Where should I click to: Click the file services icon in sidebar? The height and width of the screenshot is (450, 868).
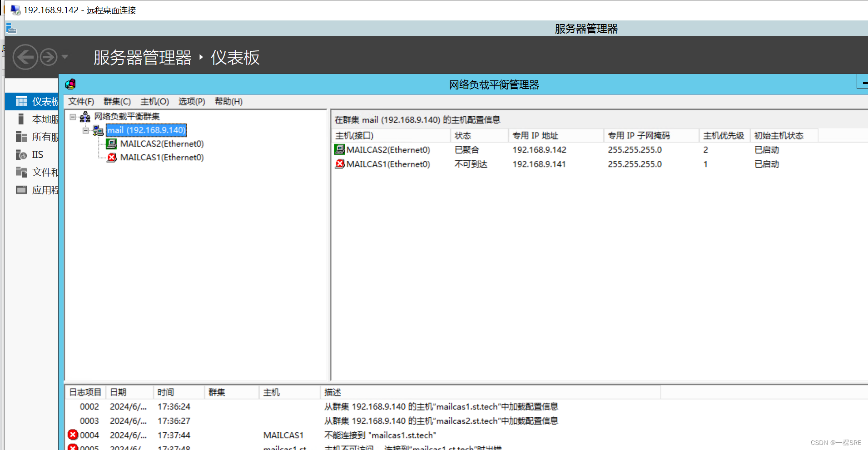[21, 172]
